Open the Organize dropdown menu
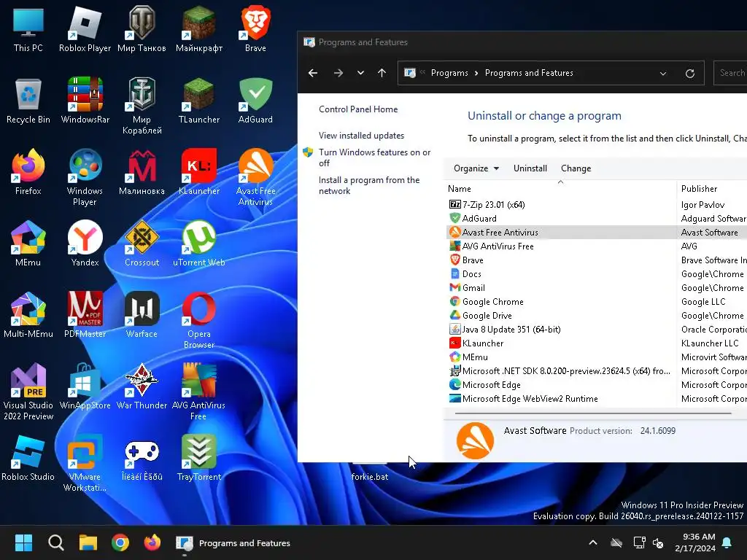The height and width of the screenshot is (560, 747). pyautogui.click(x=476, y=168)
